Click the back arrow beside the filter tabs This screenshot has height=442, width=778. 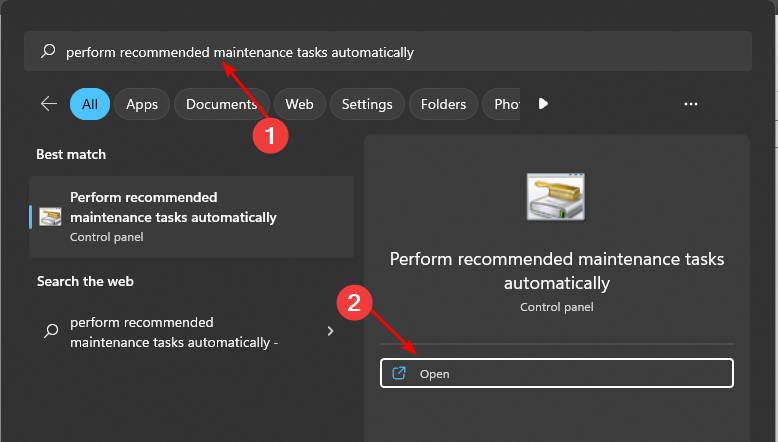click(x=48, y=104)
